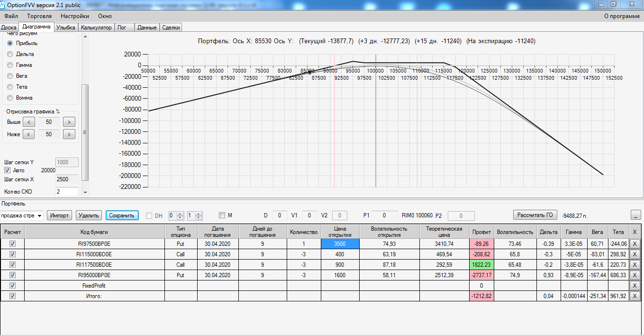The image size is (644, 336).
Task: Click the Сохранить button
Action: pos(122,215)
